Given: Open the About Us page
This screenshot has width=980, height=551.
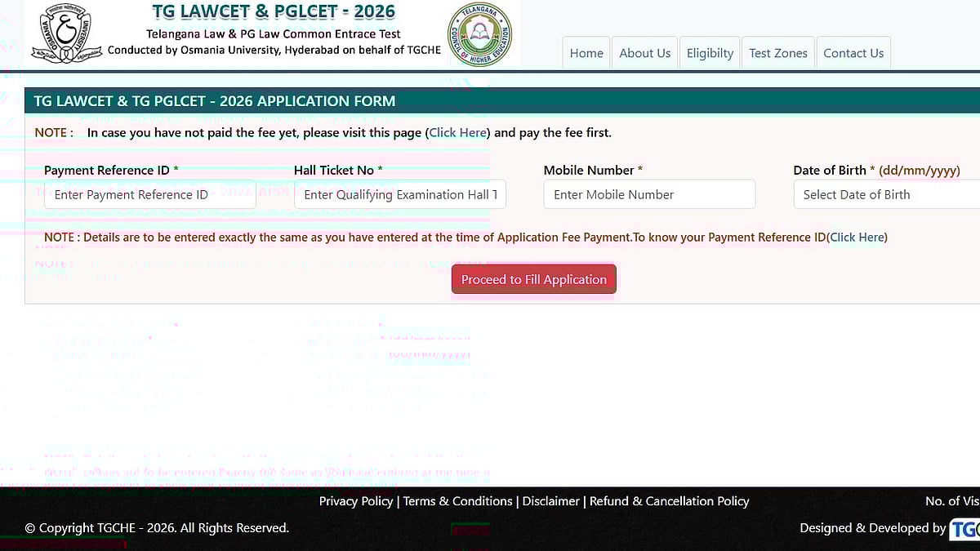Looking at the screenshot, I should pos(644,52).
